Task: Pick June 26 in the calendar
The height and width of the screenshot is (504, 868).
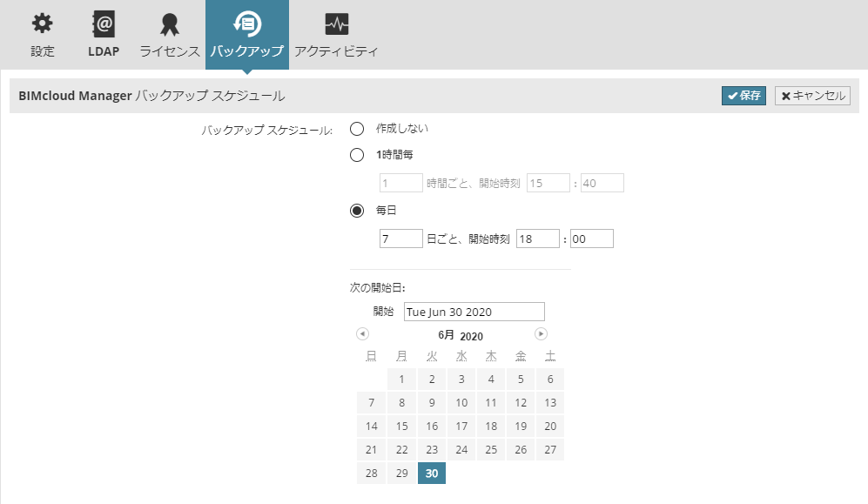Action: [521, 450]
